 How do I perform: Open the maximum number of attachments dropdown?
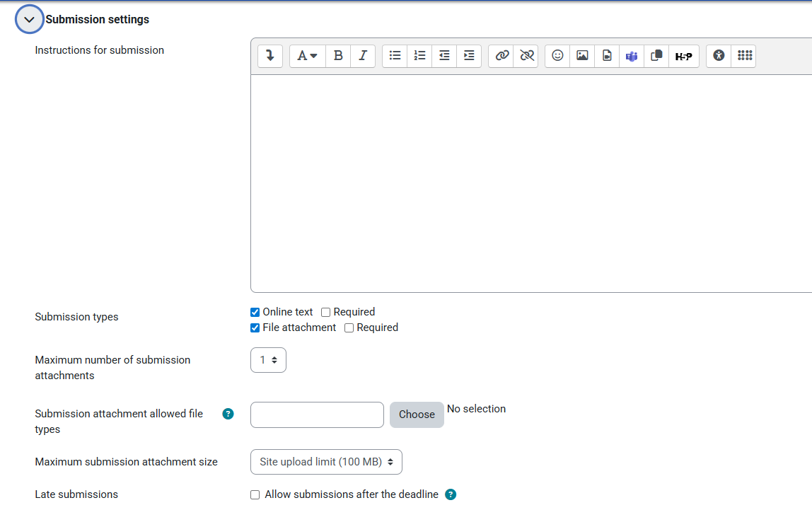(x=268, y=360)
